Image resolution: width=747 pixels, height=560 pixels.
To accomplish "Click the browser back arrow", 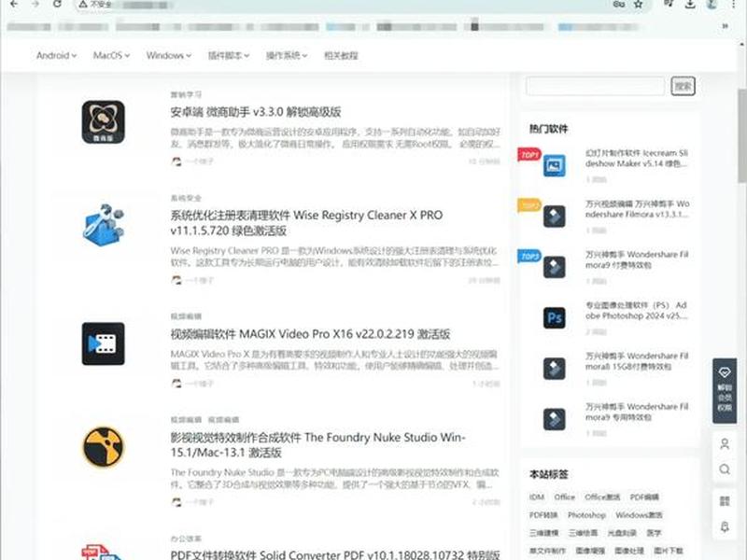I will point(14,4).
